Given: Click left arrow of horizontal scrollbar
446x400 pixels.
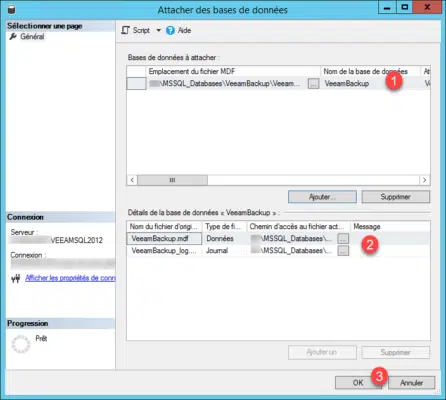Looking at the screenshot, I should coord(132,180).
